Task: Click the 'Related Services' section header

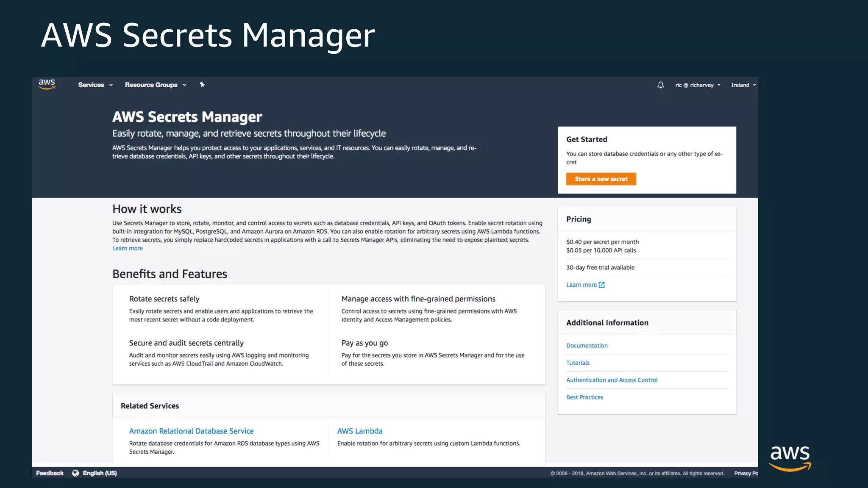Action: [150, 406]
